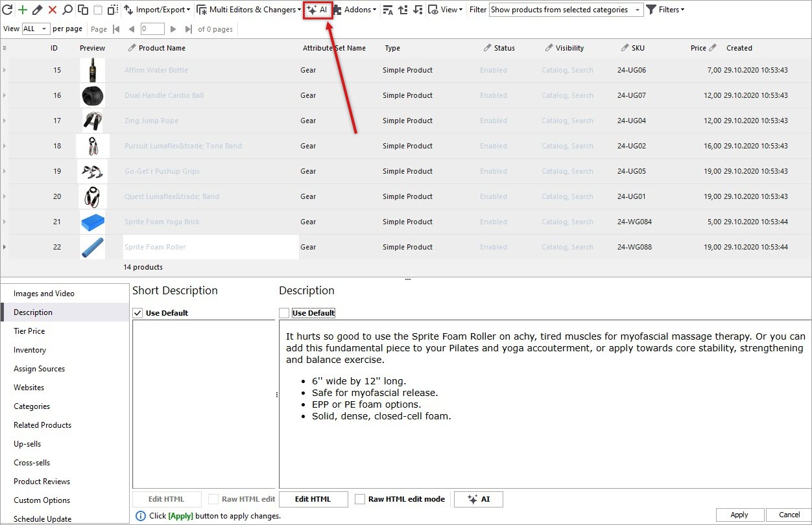
Task: Refresh the product grid
Action: tap(8, 10)
